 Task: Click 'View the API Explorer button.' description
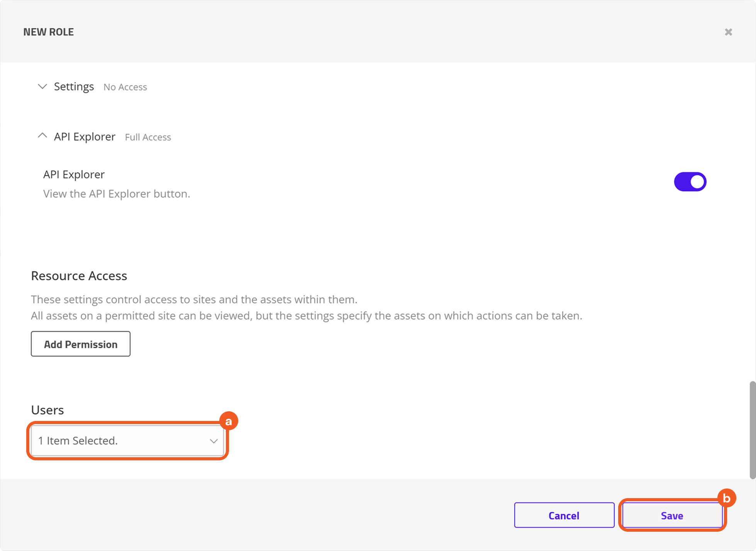[x=117, y=194]
